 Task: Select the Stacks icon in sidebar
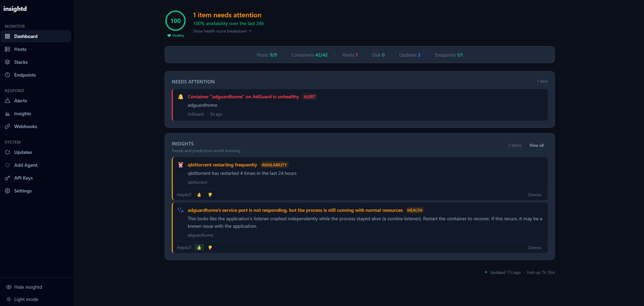(7, 62)
